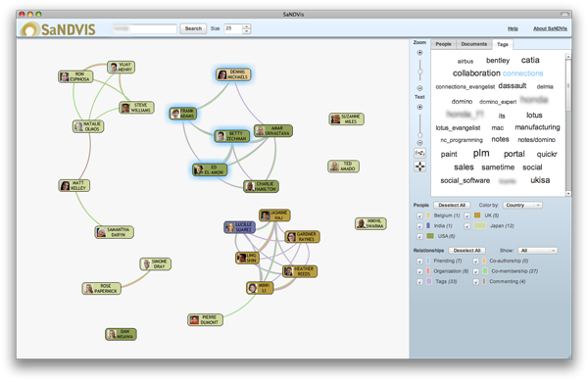Select Amar Srivastava node
The height and width of the screenshot is (381, 588).
pyautogui.click(x=273, y=130)
